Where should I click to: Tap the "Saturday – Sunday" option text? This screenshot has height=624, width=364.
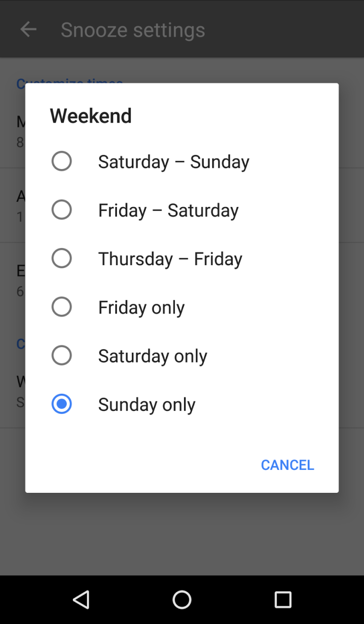173,162
